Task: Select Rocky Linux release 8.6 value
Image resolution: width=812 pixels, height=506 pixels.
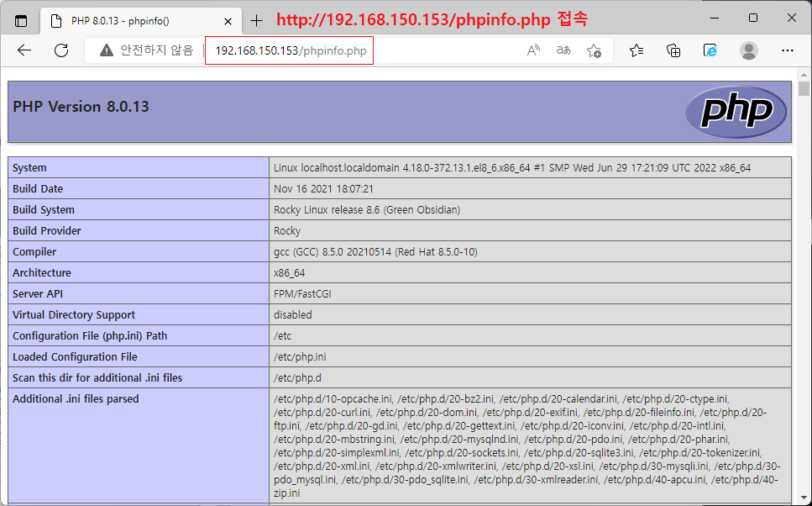Action: click(367, 210)
